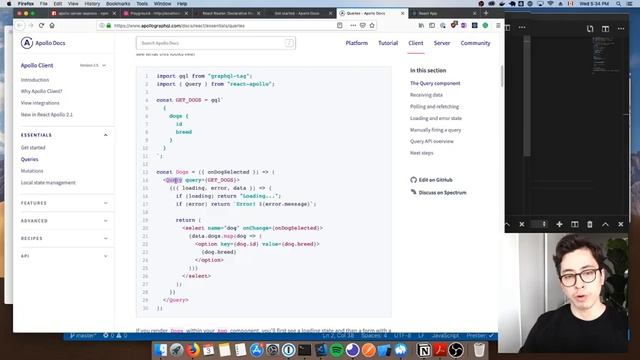Image resolution: width=640 pixels, height=360 pixels.
Task: Close the Queries - Apollo Docs tab
Action: [402, 13]
